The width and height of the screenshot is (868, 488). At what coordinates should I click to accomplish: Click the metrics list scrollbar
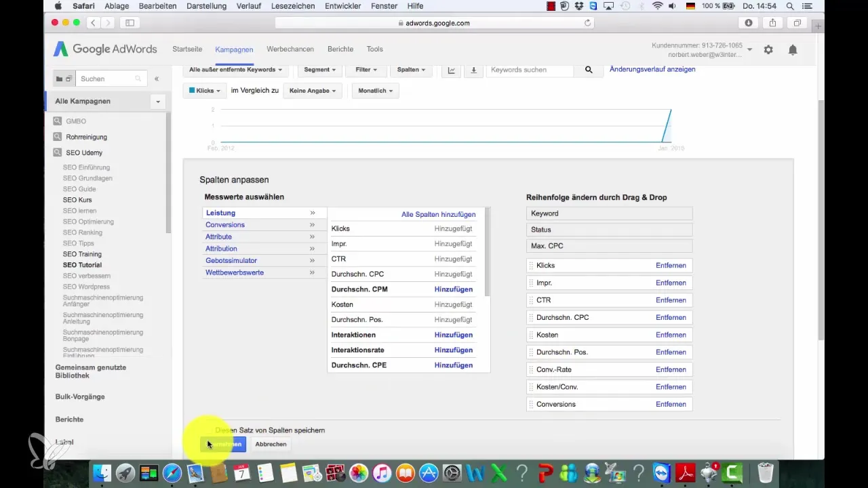[487, 252]
